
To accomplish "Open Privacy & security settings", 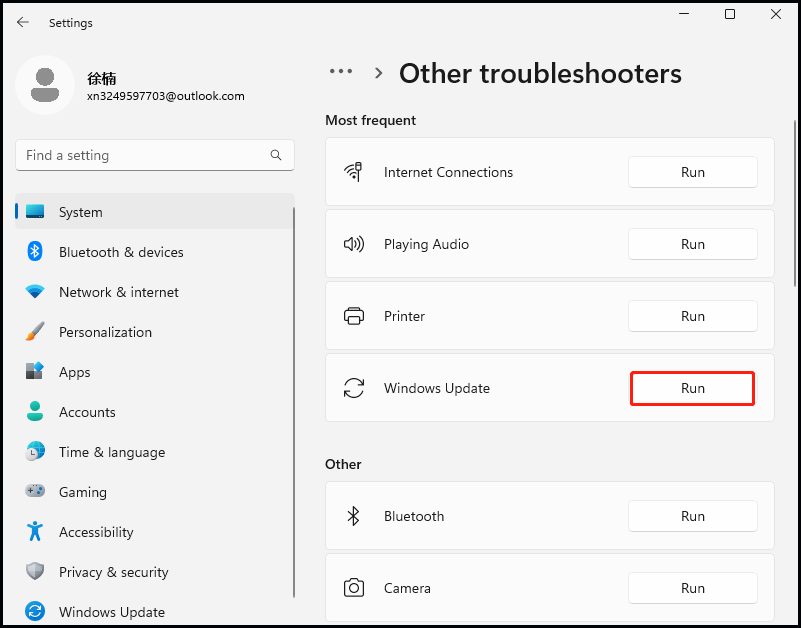I will click(155, 571).
